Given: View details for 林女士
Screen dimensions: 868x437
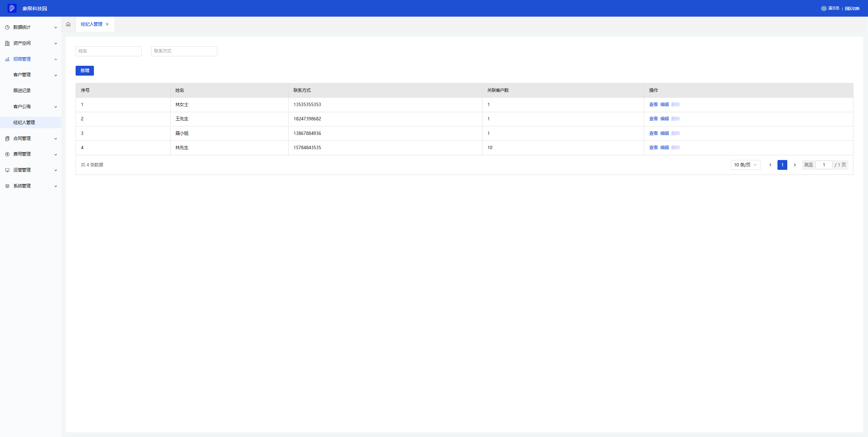Looking at the screenshot, I should point(653,104).
